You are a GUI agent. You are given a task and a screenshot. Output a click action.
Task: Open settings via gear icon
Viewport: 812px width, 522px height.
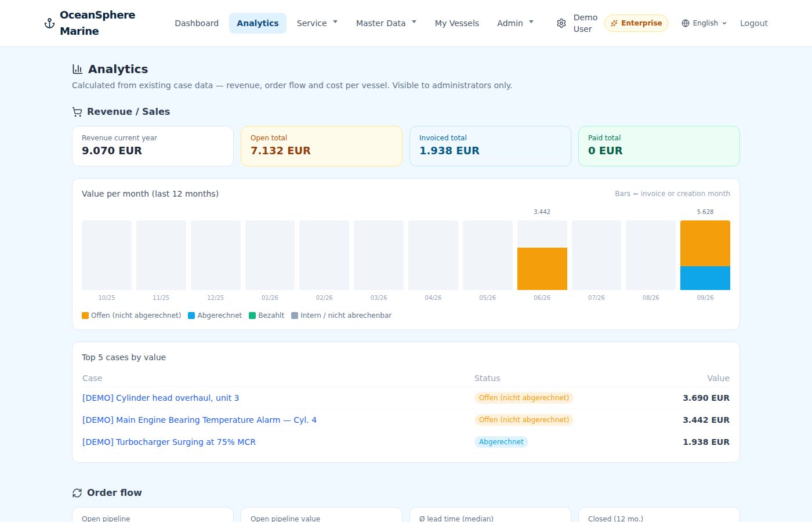coord(561,23)
